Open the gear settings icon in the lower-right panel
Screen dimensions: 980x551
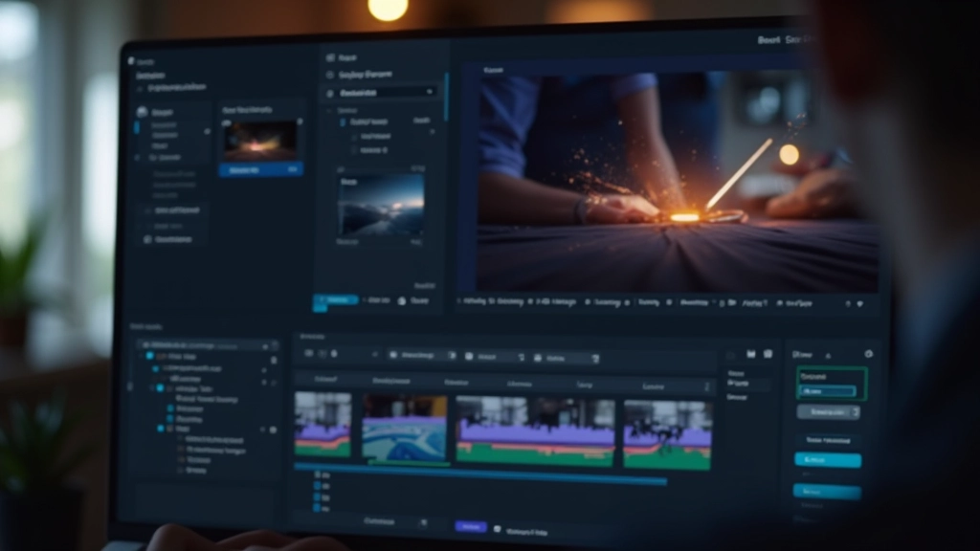(869, 354)
